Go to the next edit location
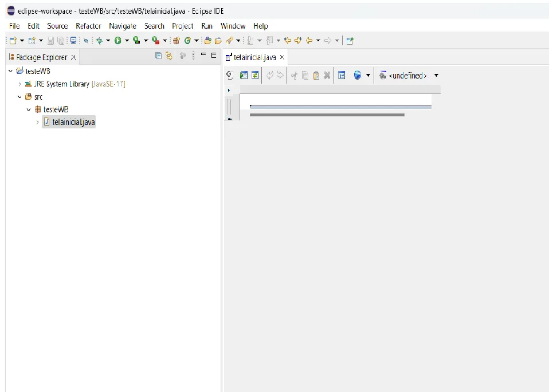Image resolution: width=549 pixels, height=392 pixels. 298,41
